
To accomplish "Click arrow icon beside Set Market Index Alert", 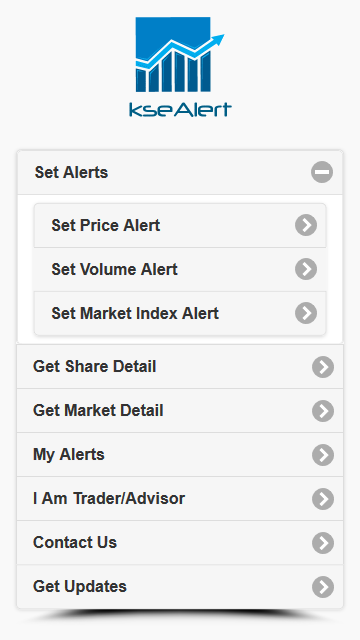I will [x=306, y=313].
